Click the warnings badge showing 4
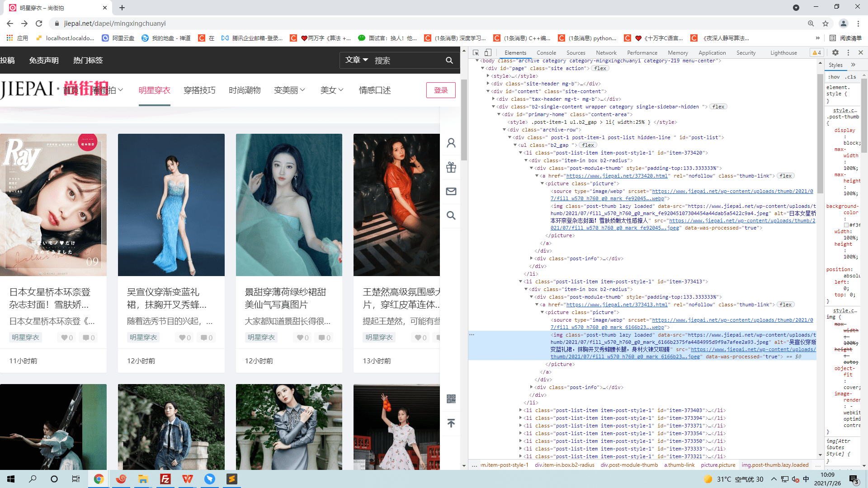Viewport: 868px width, 488px height. click(817, 53)
